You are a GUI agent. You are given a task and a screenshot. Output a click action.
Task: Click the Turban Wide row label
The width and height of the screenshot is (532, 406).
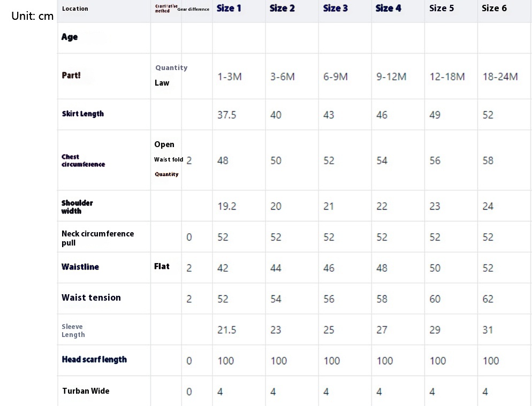coord(86,391)
